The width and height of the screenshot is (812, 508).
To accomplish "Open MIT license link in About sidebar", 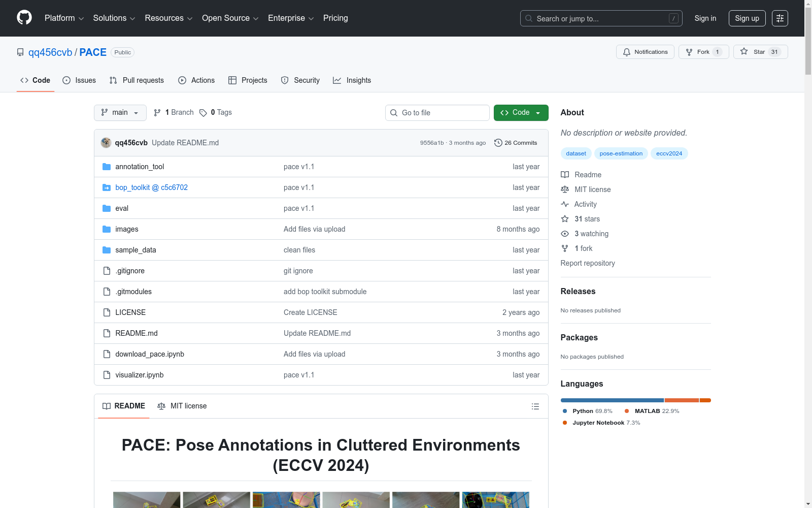I will pyautogui.click(x=586, y=189).
